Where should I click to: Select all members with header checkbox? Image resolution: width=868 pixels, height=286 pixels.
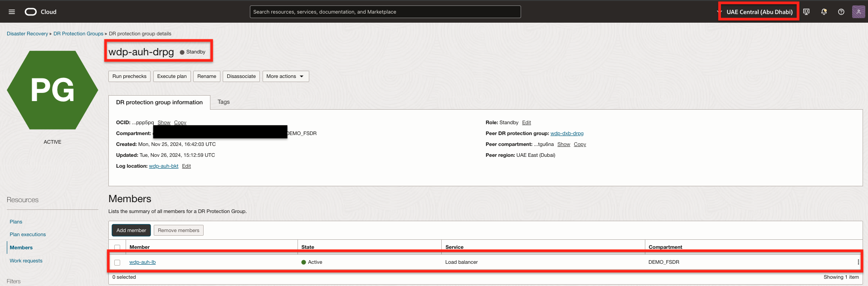click(117, 247)
